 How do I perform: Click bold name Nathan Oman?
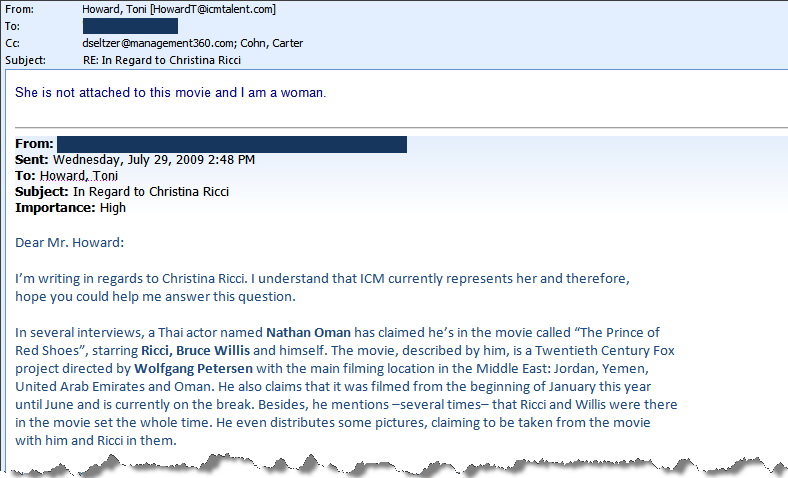tap(308, 333)
